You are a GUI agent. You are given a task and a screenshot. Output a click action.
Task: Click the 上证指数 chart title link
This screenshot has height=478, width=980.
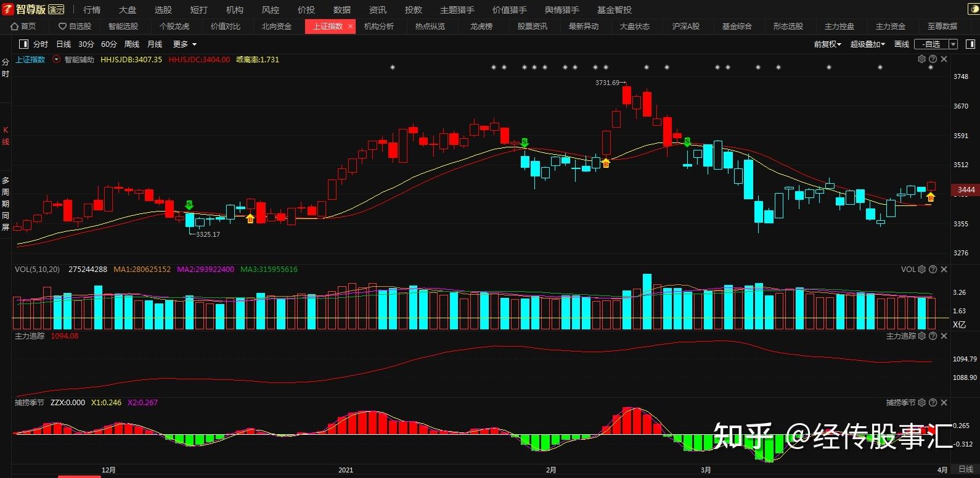tap(31, 60)
